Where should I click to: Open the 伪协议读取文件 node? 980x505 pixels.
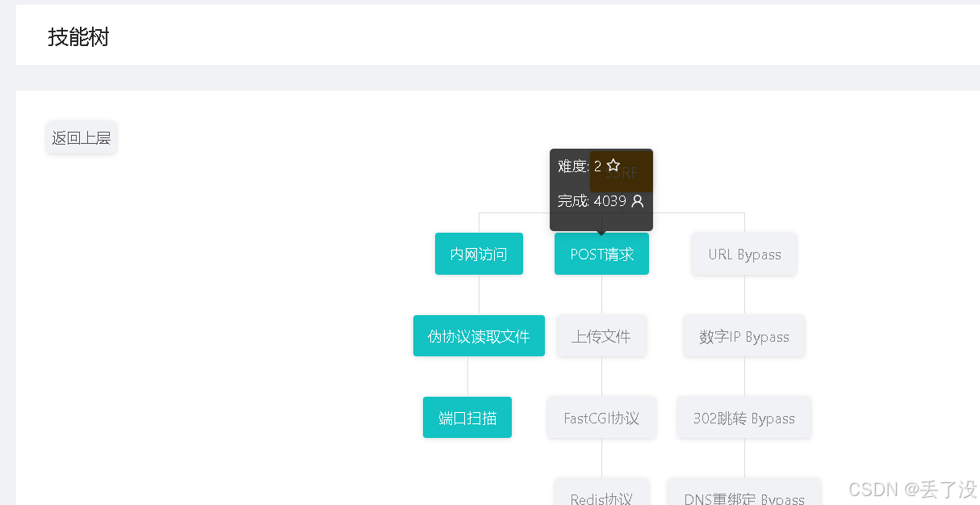479,336
